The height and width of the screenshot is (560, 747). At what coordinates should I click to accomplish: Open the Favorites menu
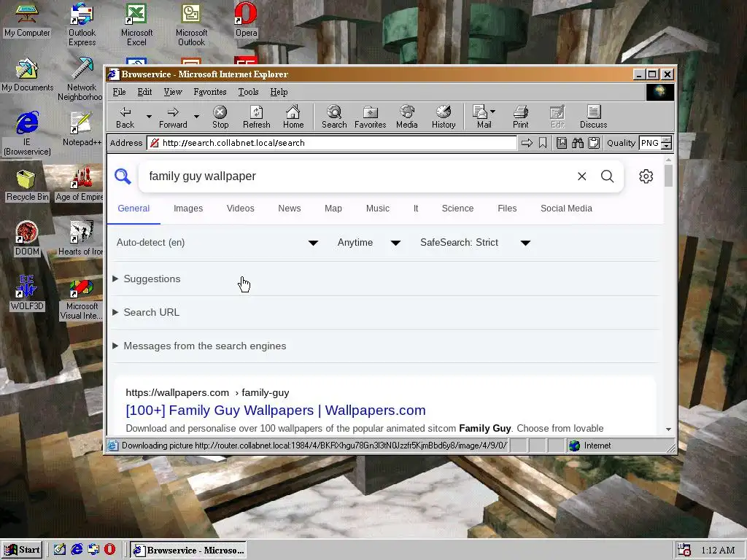pyautogui.click(x=209, y=92)
